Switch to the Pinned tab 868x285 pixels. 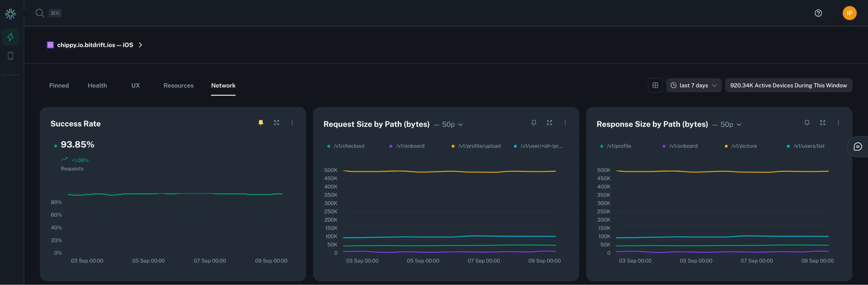(59, 85)
